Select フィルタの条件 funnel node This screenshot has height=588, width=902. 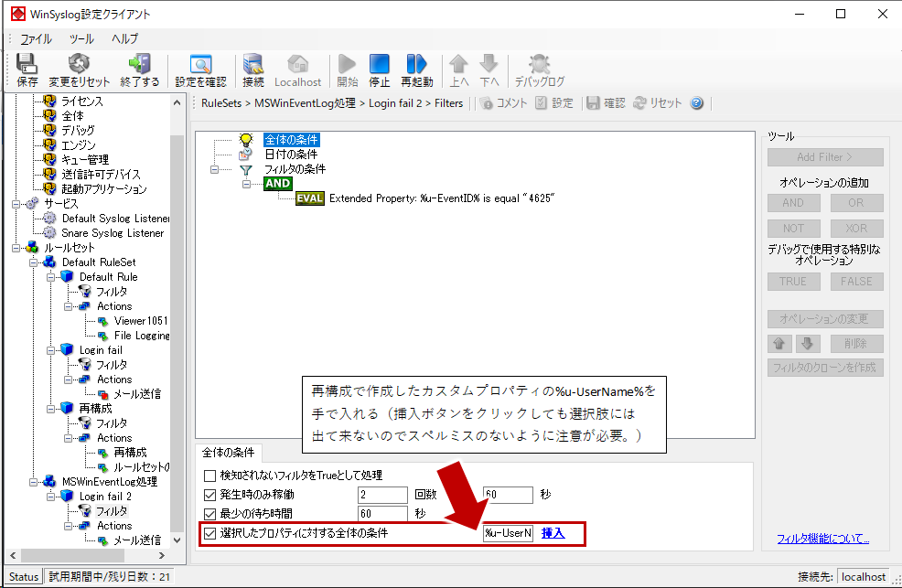(295, 169)
